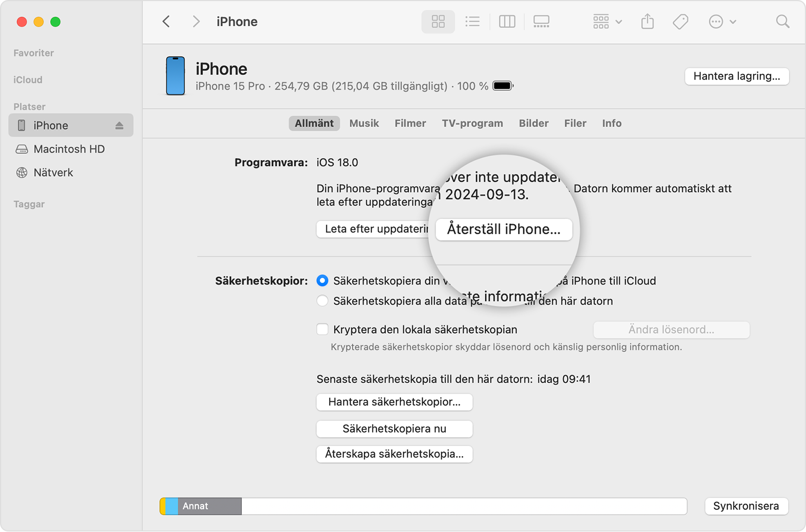This screenshot has width=806, height=532.
Task: Open the Filmer tab
Action: (x=410, y=123)
